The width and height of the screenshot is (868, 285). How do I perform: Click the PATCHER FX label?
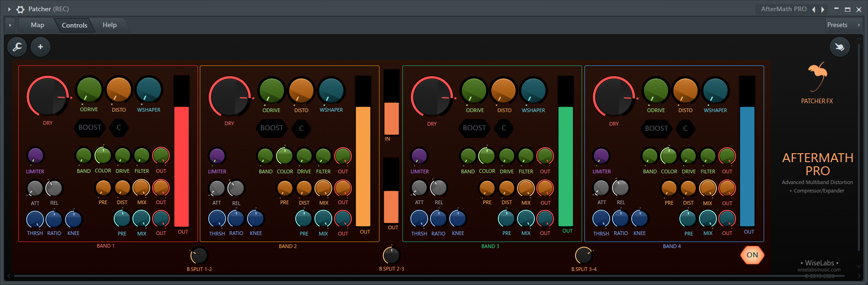point(817,101)
